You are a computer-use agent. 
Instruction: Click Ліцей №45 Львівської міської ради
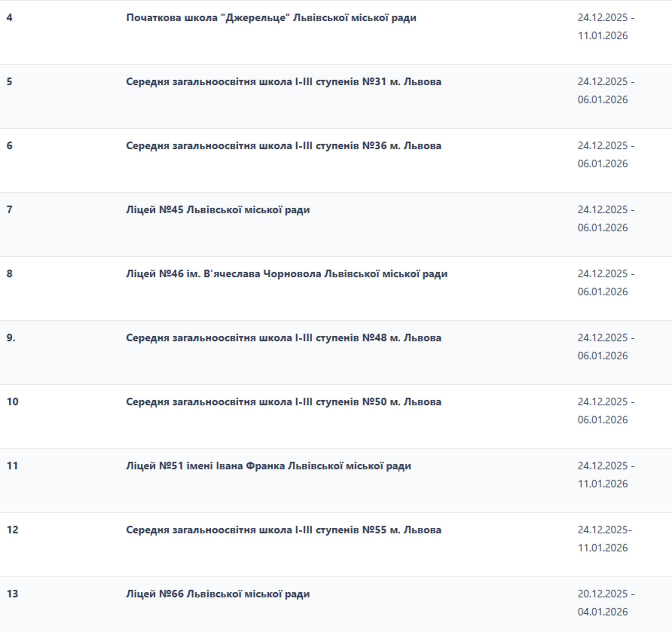pos(218,210)
